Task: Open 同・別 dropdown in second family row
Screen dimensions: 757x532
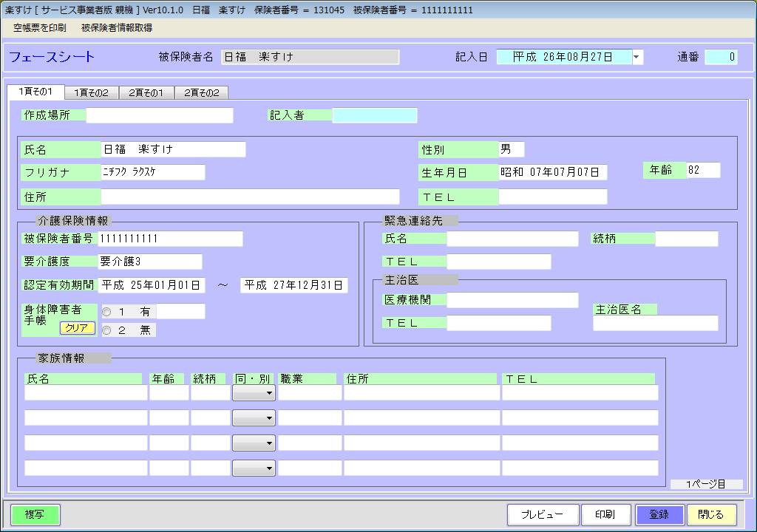Action: coord(254,418)
